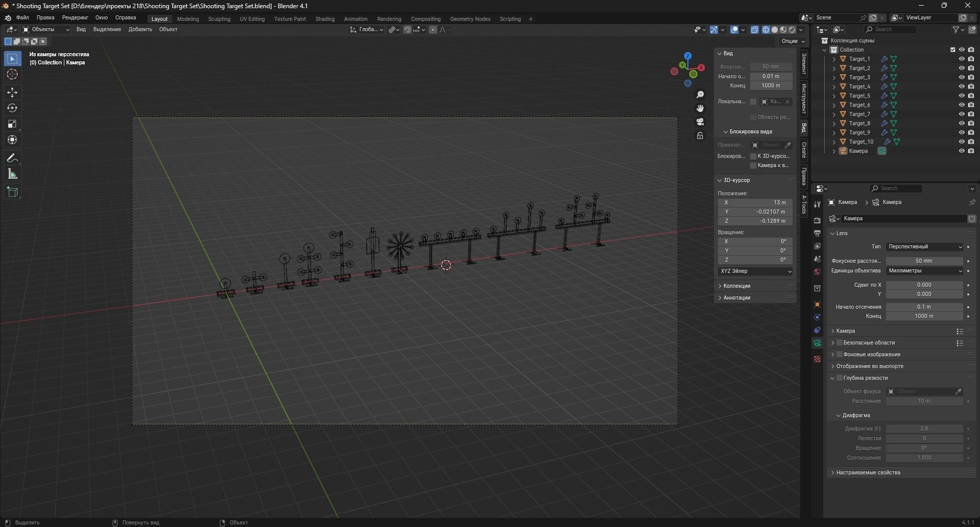Open the Файл menu
This screenshot has width=980, height=527.
pos(22,18)
